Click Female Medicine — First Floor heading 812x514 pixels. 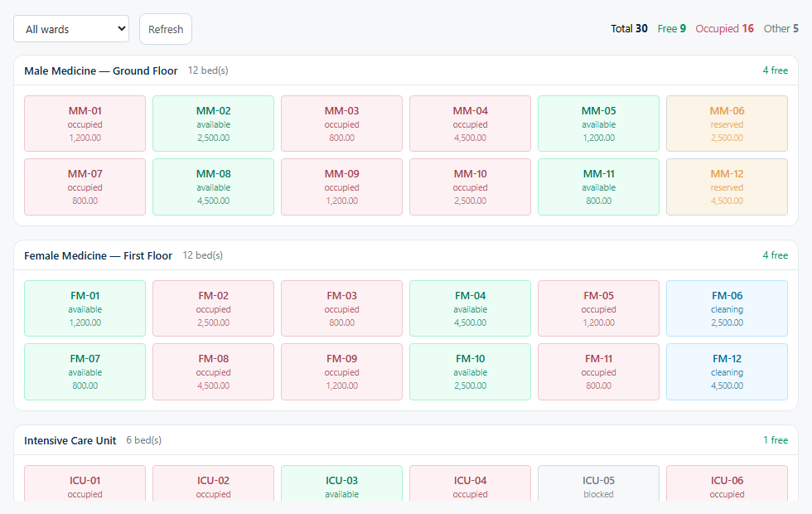coord(98,255)
